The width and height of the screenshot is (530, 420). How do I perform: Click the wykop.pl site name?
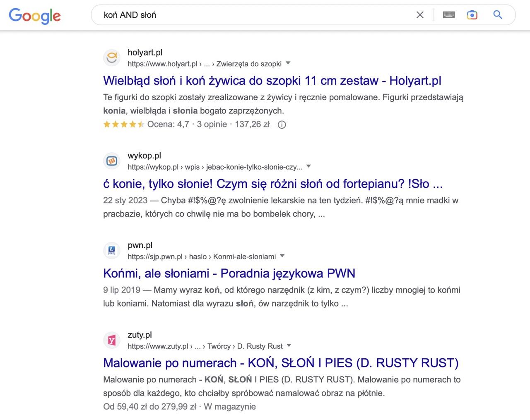[x=144, y=156]
